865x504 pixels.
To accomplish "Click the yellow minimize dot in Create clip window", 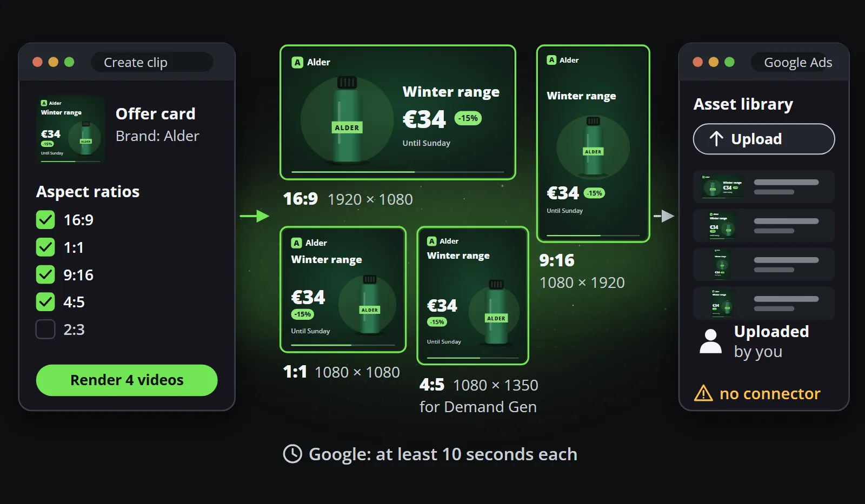I will click(x=53, y=62).
